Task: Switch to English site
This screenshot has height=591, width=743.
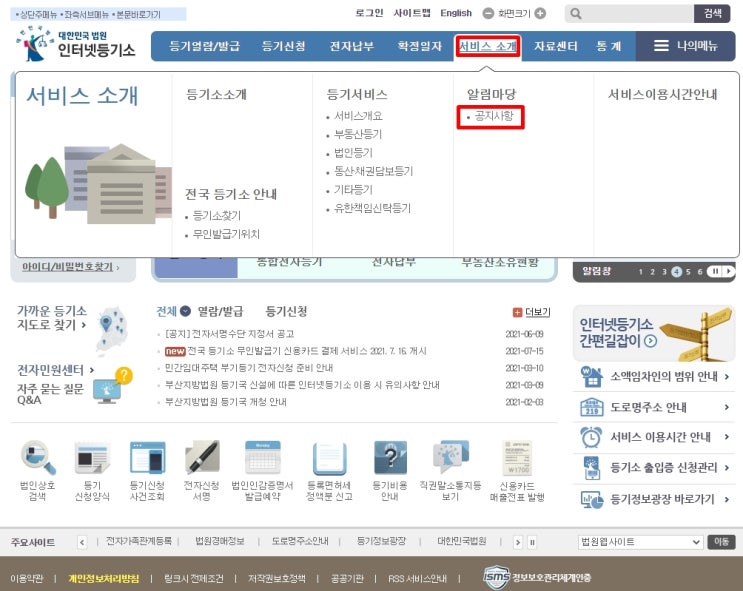Action: pyautogui.click(x=456, y=13)
